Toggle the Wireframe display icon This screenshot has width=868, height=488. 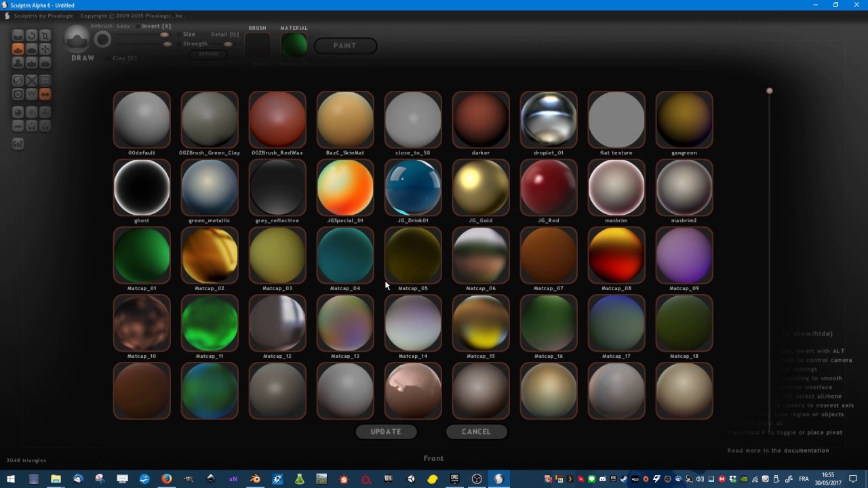coord(31,94)
